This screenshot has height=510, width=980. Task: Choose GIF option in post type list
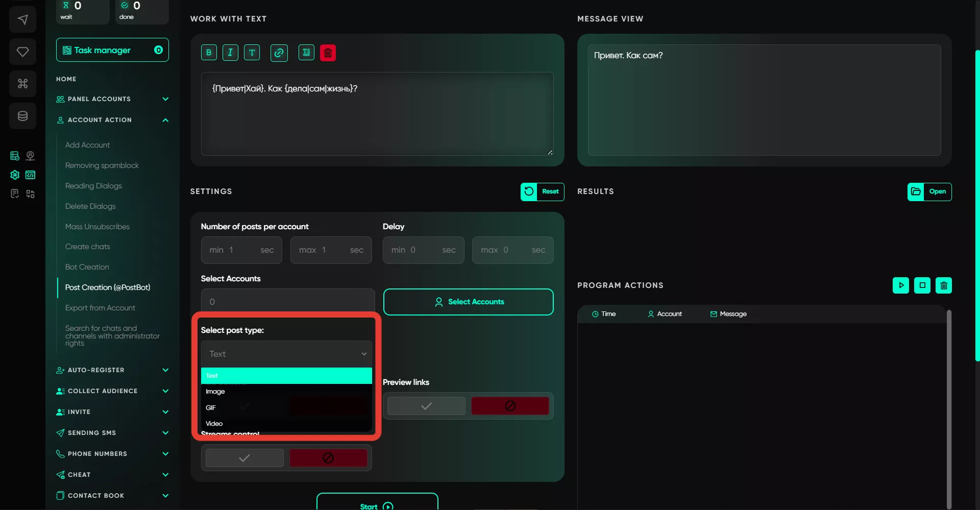[286, 408]
